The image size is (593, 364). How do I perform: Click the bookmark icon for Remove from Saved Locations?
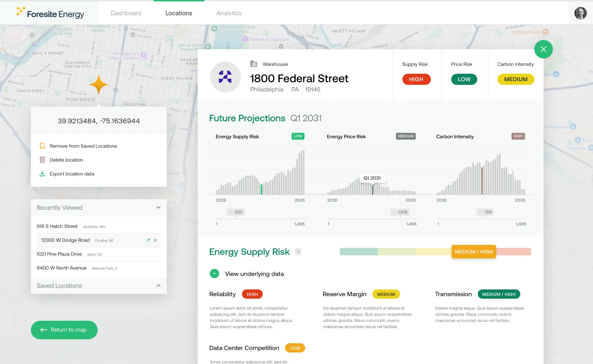point(42,146)
